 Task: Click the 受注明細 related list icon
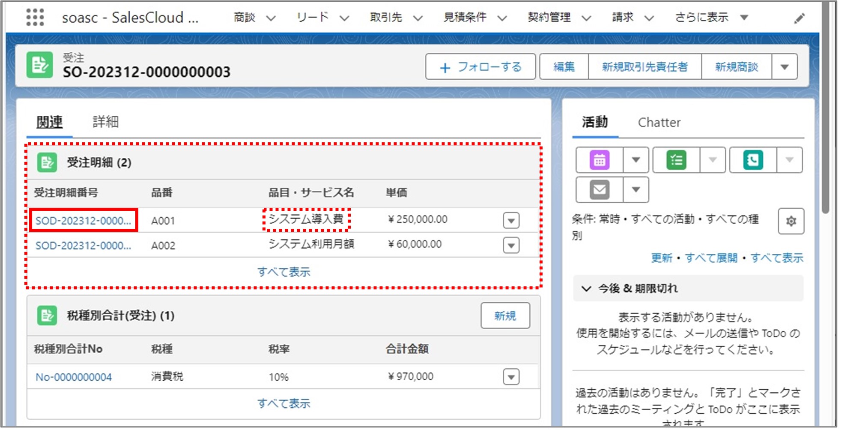tap(47, 162)
